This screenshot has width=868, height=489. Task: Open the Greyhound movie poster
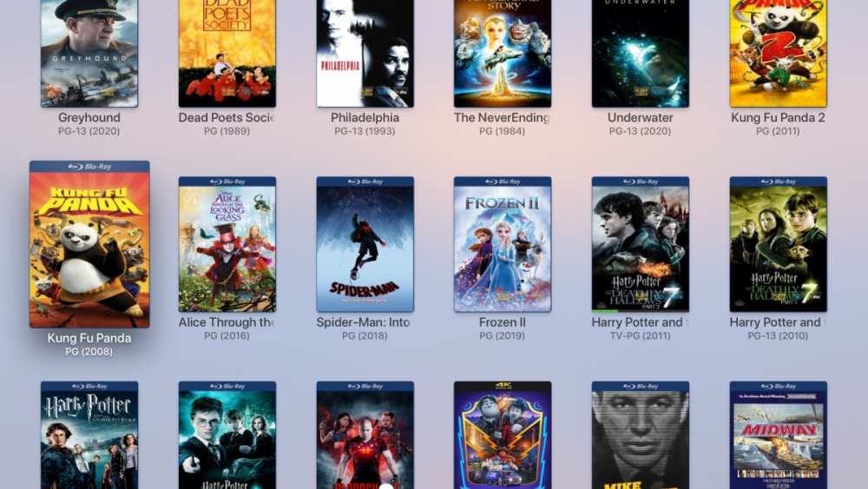click(x=89, y=53)
